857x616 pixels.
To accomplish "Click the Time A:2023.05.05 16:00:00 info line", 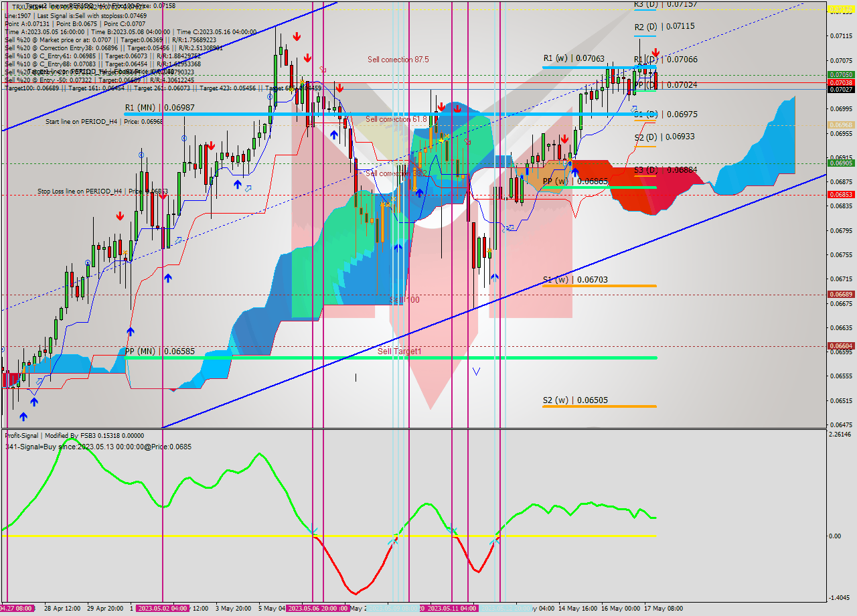I will (130, 31).
